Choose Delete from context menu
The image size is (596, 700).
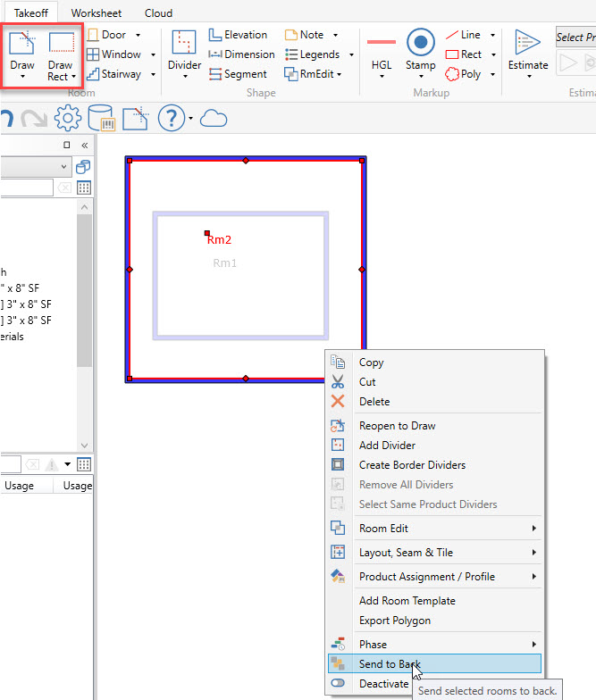(x=435, y=402)
